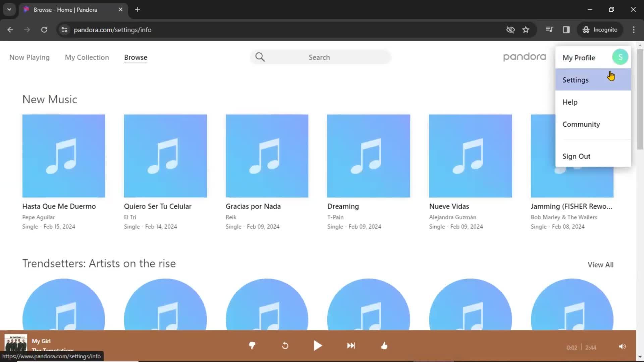Click the Jamming (FISHER Rework) title
The image size is (644, 362).
tap(572, 206)
